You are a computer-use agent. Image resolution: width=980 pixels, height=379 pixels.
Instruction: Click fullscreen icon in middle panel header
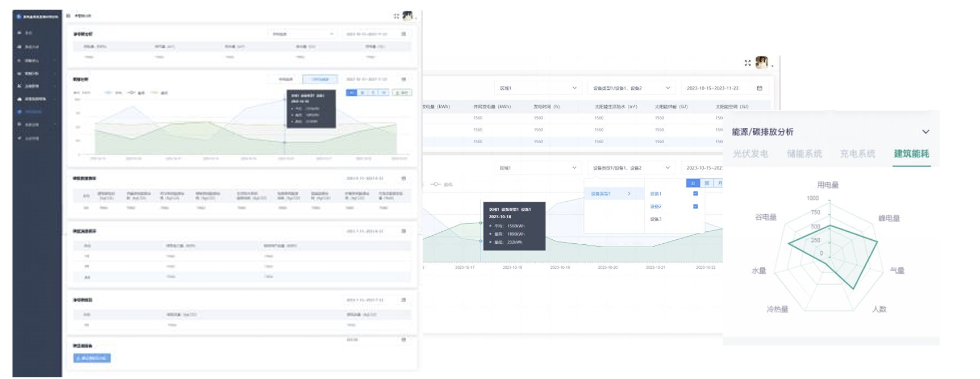tap(748, 63)
